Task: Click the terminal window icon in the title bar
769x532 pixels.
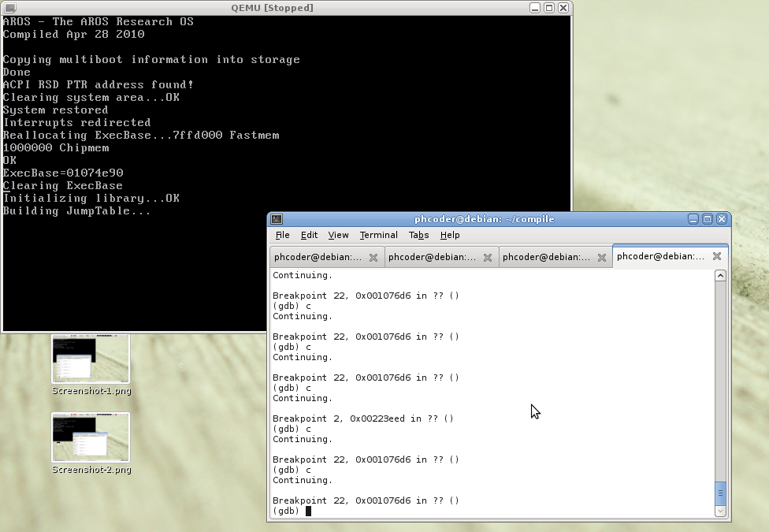Action: coord(276,219)
